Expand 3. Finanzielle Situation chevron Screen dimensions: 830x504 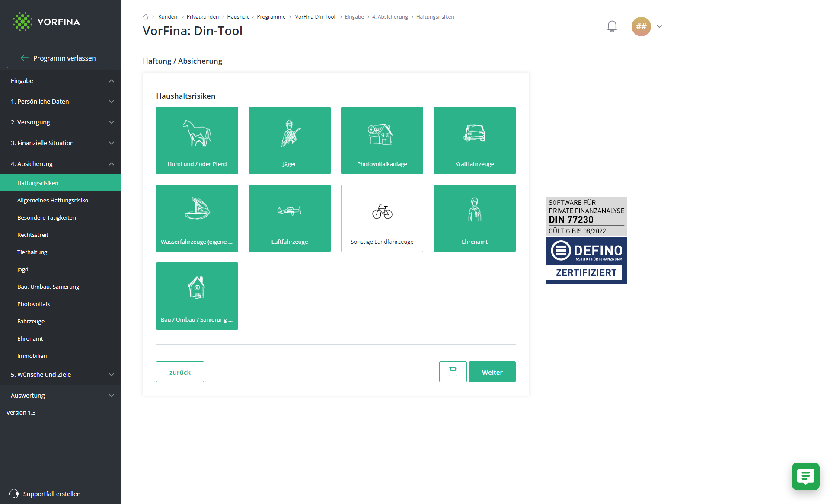tap(112, 143)
